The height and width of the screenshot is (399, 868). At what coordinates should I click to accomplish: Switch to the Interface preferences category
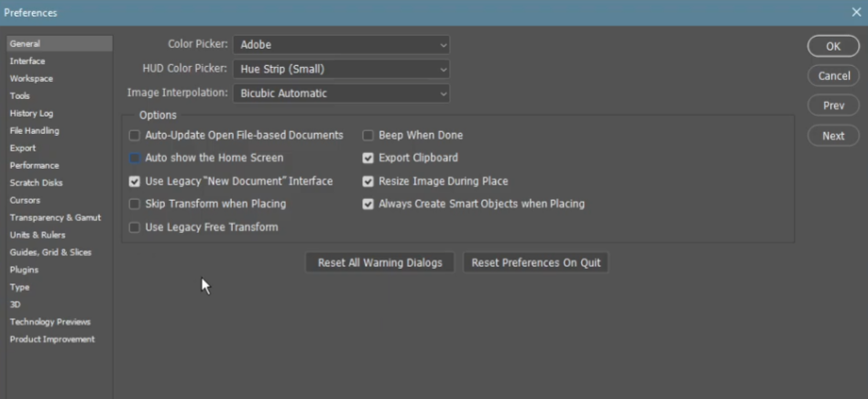pyautogui.click(x=27, y=61)
